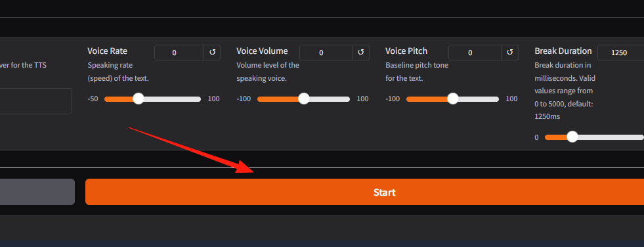644x247 pixels.
Task: Click the orange filled part of Voice Pitch slider
Action: click(427, 99)
